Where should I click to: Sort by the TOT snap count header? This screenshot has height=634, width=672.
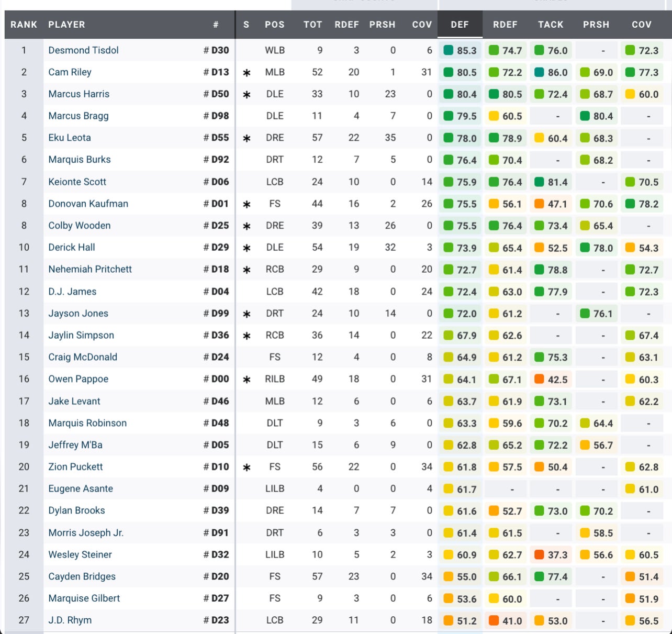pyautogui.click(x=312, y=25)
